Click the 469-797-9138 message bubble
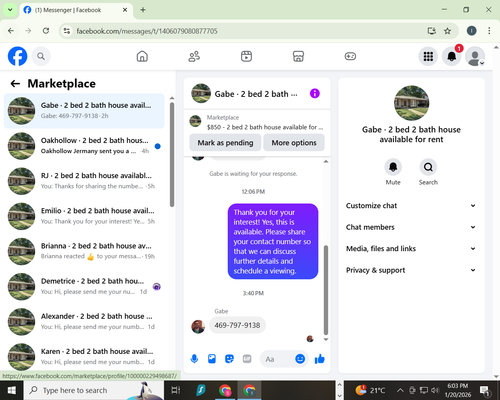The image size is (500, 400). [237, 325]
